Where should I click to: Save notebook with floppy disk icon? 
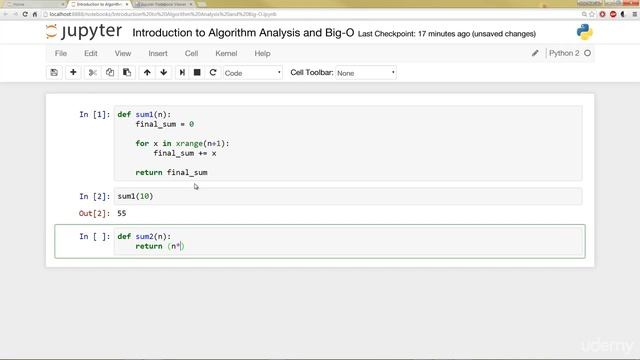pyautogui.click(x=54, y=73)
